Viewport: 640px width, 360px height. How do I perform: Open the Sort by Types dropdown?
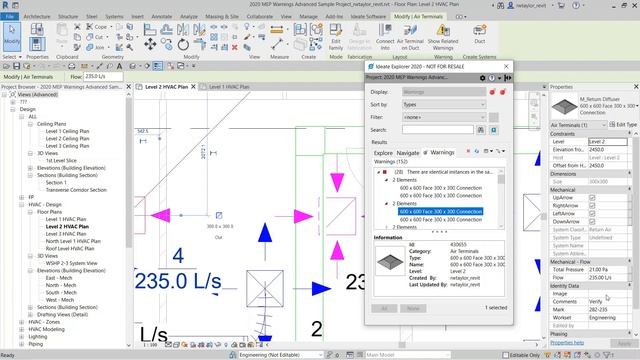(444, 104)
